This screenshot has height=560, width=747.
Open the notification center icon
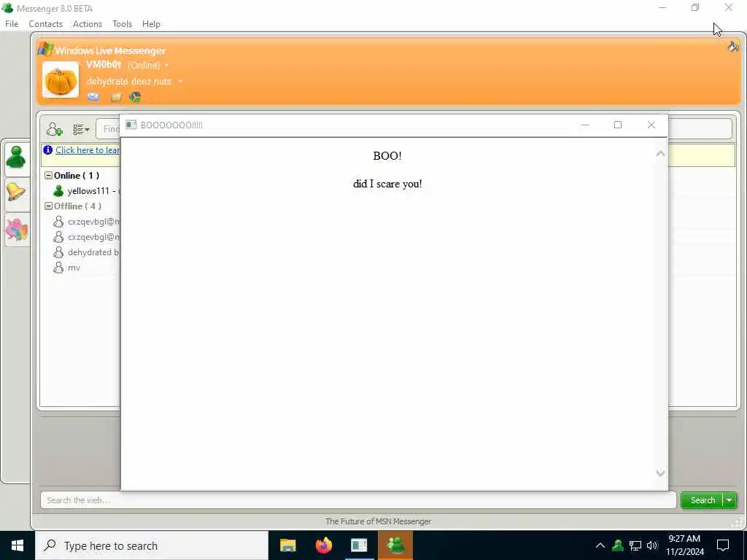[x=723, y=545]
